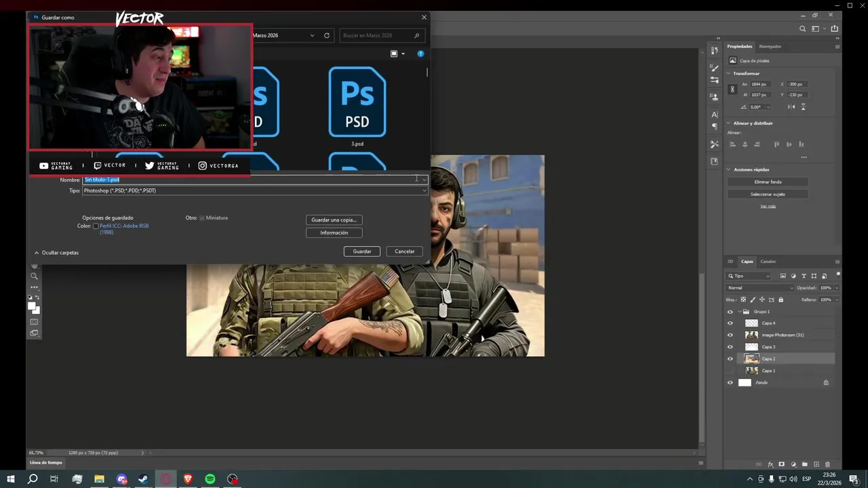Refresh the folder in Guardar como dialog
The width and height of the screenshot is (868, 488).
pyautogui.click(x=327, y=35)
